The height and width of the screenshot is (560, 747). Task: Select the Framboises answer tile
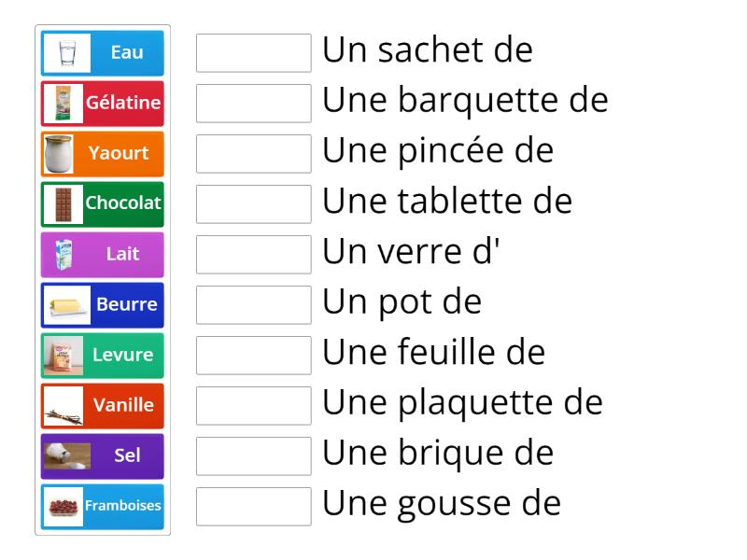(101, 506)
